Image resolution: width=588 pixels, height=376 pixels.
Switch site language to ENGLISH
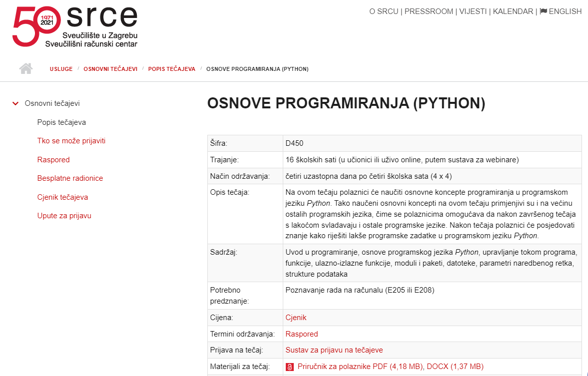click(565, 11)
